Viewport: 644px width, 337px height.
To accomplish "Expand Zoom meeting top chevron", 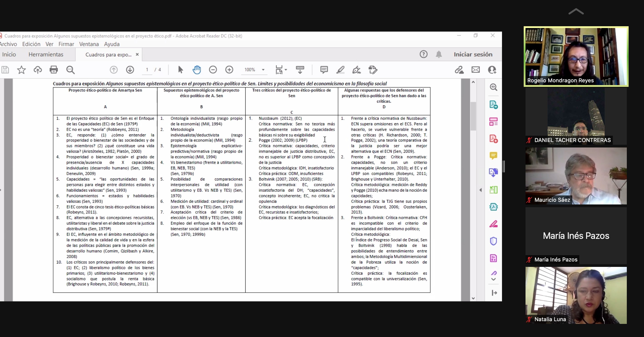I will (x=576, y=12).
